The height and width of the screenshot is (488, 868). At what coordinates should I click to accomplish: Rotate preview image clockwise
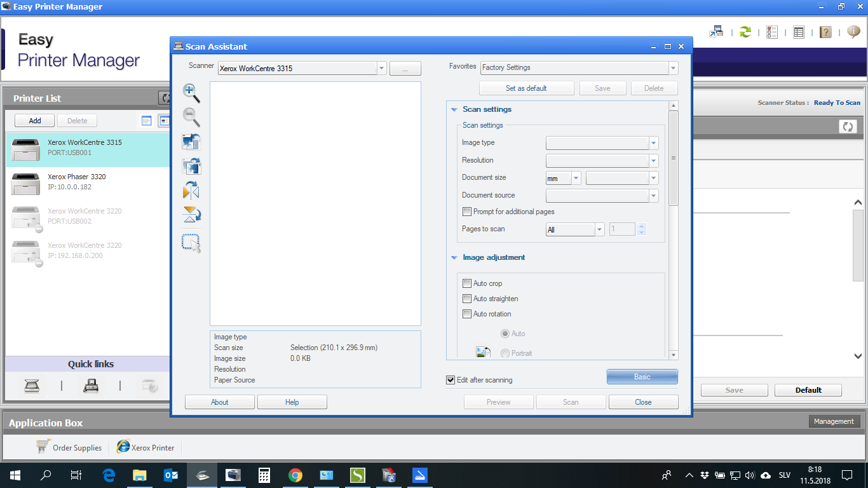[x=191, y=166]
